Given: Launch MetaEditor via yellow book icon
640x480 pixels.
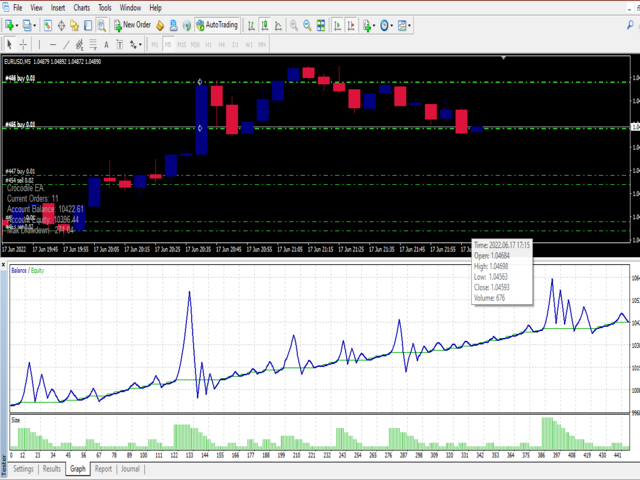Looking at the screenshot, I should pyautogui.click(x=160, y=26).
